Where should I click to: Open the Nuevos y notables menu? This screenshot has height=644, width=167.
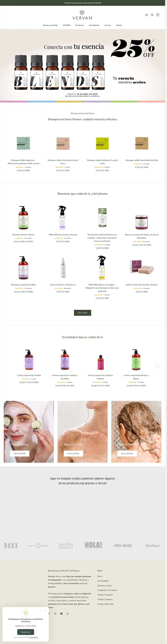coord(50,25)
